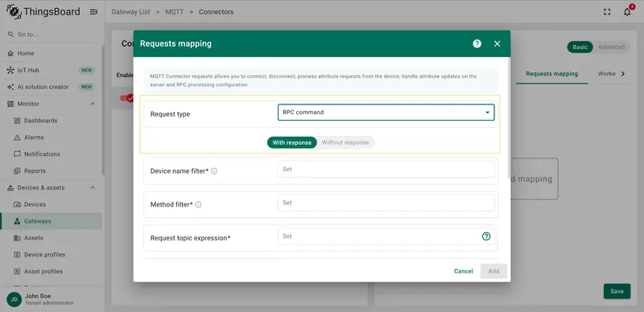The width and height of the screenshot is (644, 312).
Task: Click the Add button in dialog
Action: [493, 271]
